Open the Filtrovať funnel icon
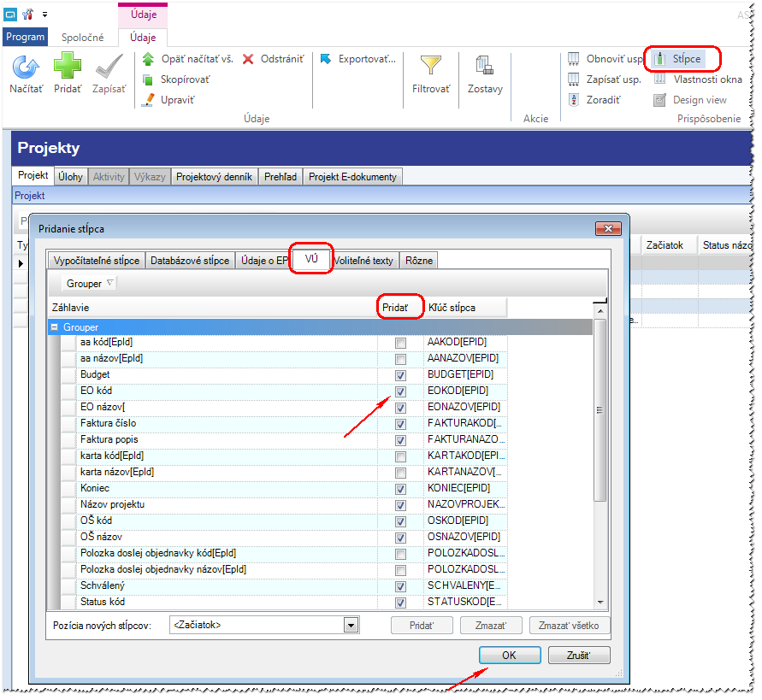This screenshot has width=762, height=700. (430, 65)
